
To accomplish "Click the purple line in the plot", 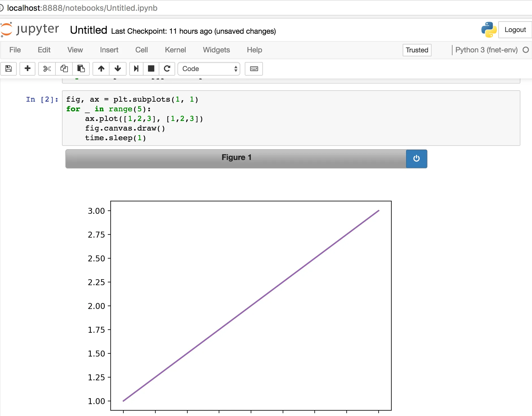I will (x=251, y=306).
